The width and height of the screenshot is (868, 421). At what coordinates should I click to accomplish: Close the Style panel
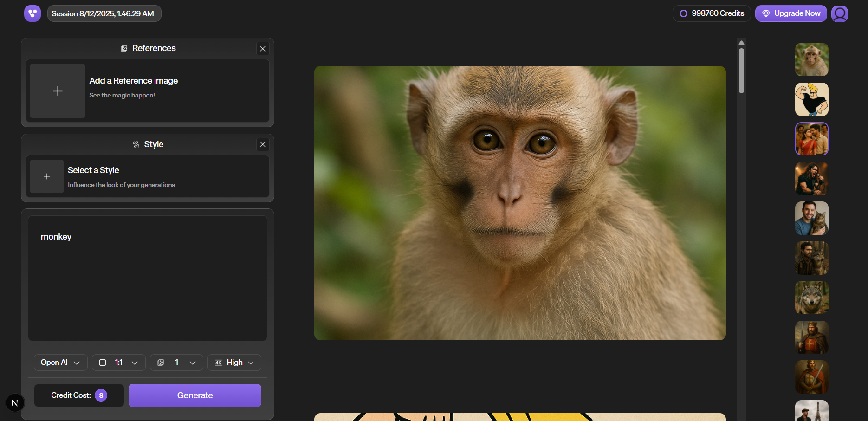coord(263,144)
